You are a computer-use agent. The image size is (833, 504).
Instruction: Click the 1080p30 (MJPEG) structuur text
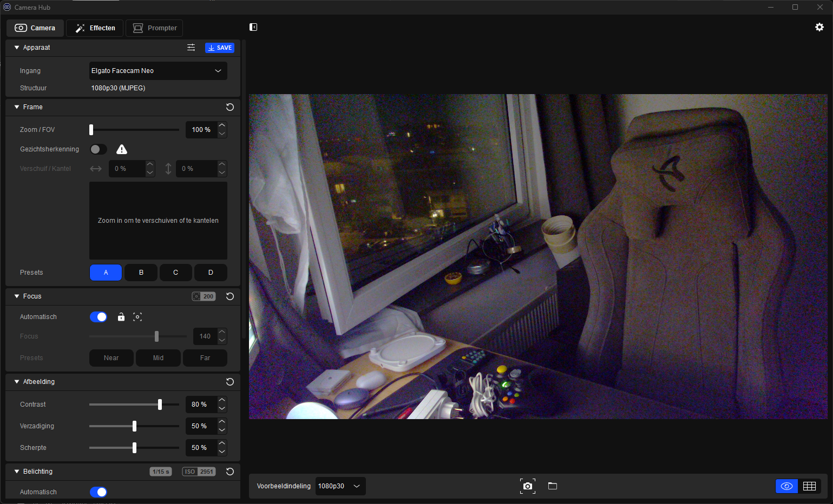tap(118, 88)
